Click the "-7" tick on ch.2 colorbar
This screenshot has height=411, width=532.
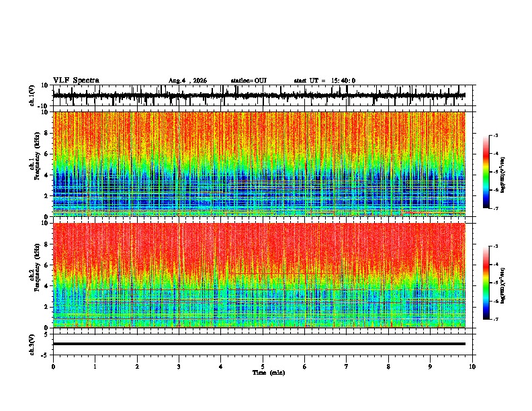coord(495,319)
